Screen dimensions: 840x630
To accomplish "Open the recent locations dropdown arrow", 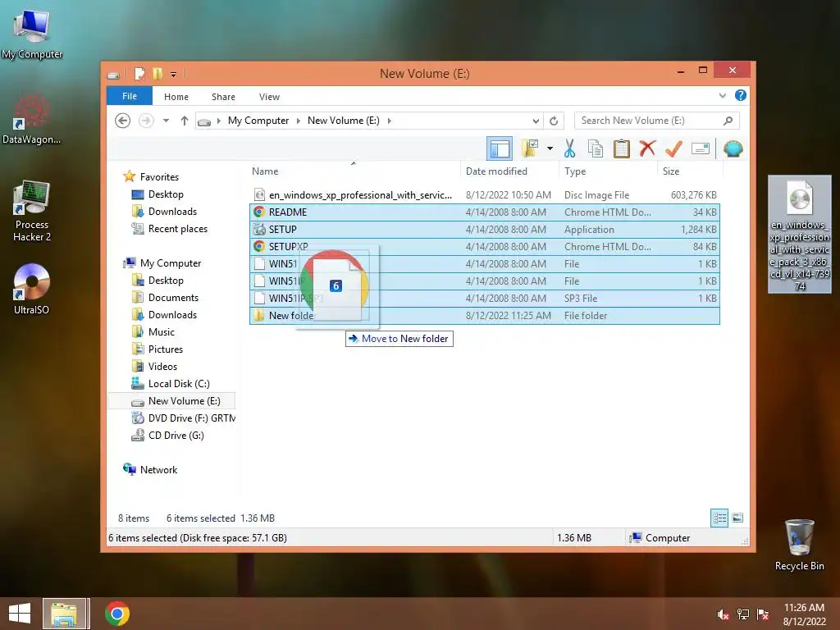I will pyautogui.click(x=166, y=121).
